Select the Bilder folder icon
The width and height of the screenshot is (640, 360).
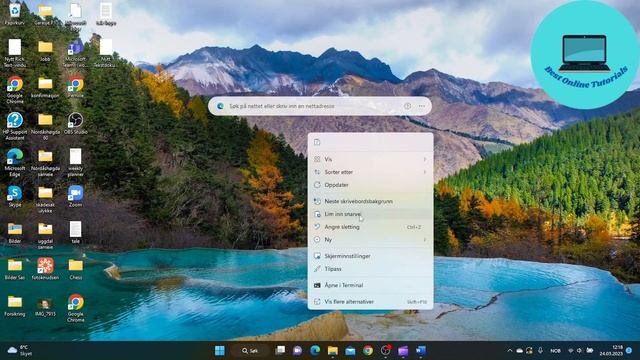[15, 232]
